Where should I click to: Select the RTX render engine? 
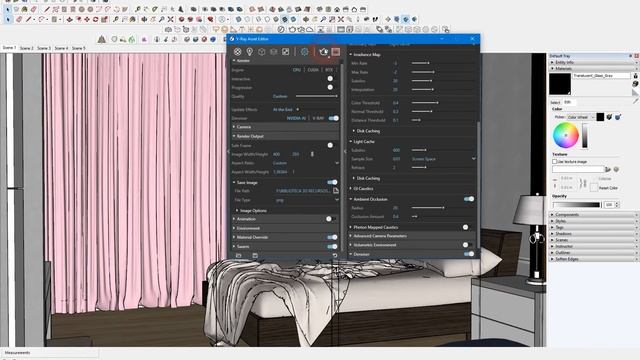(329, 70)
